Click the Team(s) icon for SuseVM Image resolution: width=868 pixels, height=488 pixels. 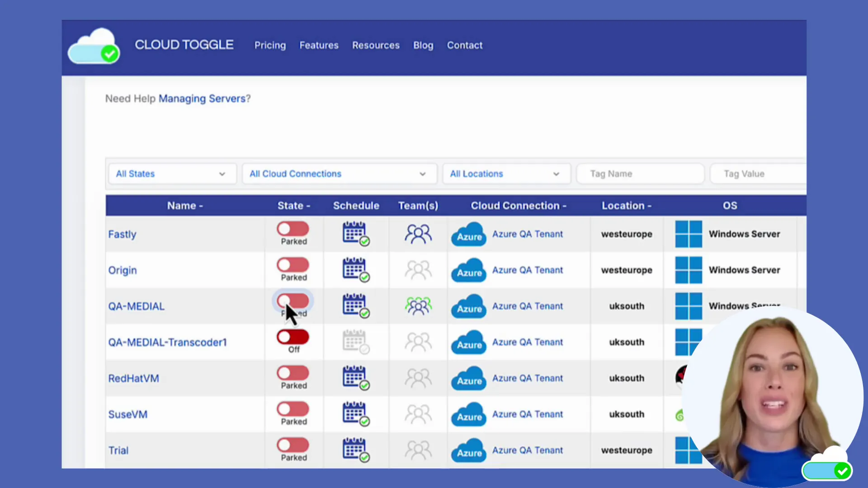418,414
